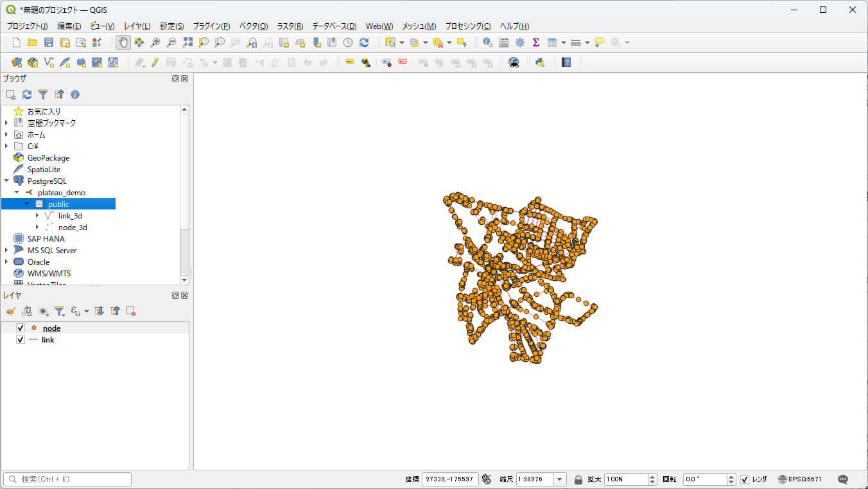Image resolution: width=868 pixels, height=489 pixels.
Task: Activate the Zoom In magnifier tool
Action: [x=155, y=42]
